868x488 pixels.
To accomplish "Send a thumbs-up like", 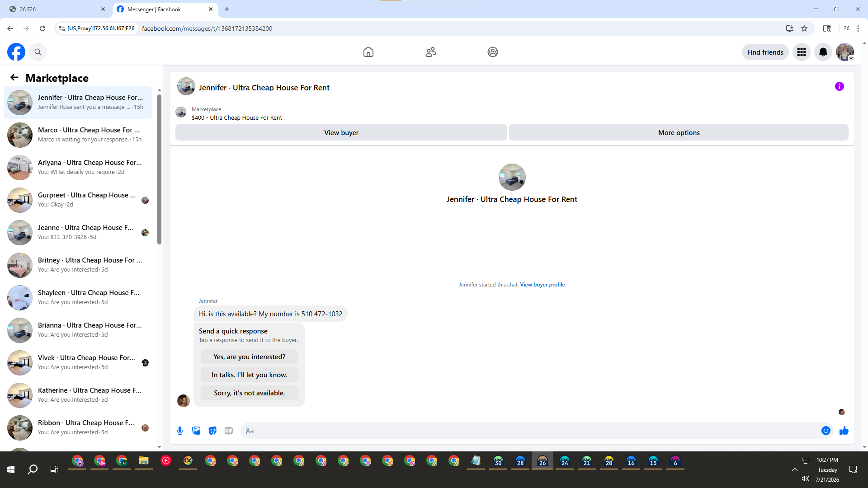I will (844, 431).
